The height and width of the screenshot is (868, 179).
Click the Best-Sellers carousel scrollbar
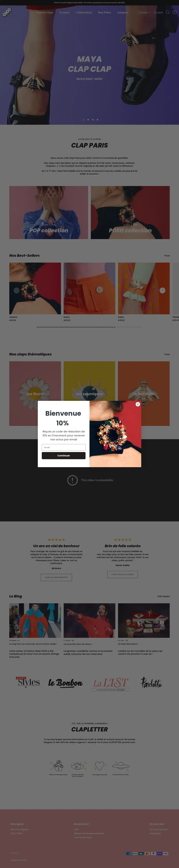pos(89,327)
